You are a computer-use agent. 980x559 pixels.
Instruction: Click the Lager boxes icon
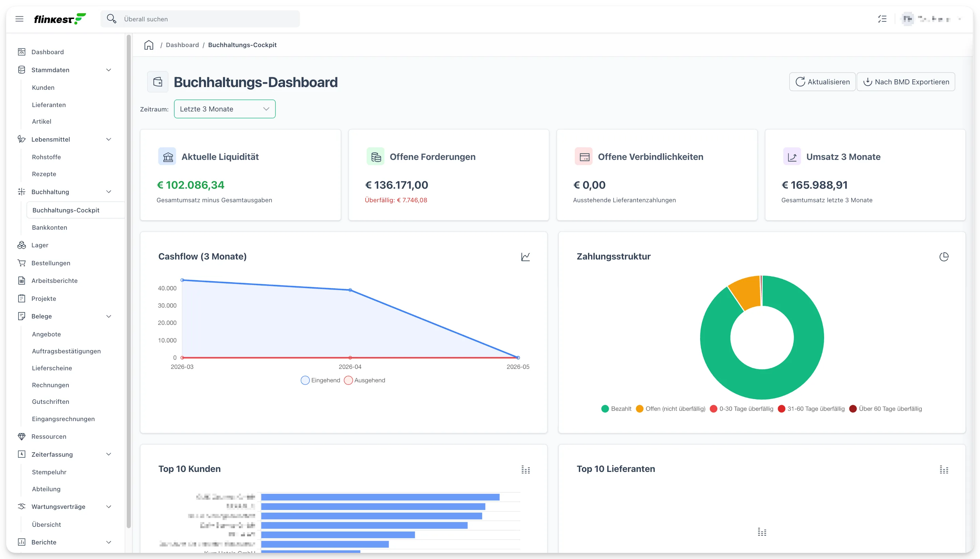click(x=21, y=245)
